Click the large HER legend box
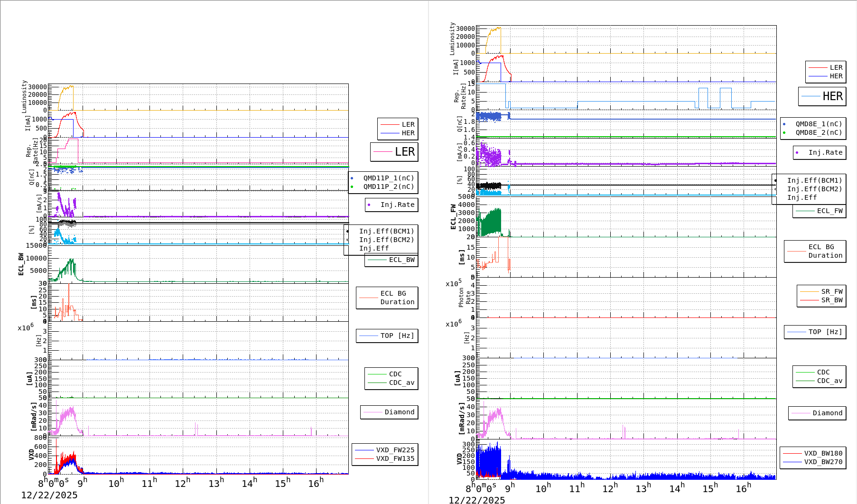 coord(822,96)
